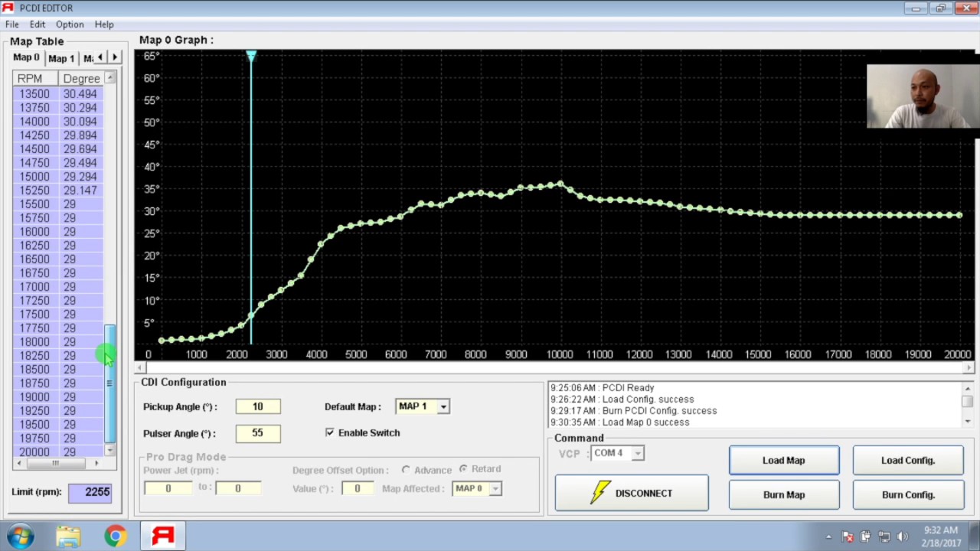Click the Power Jet from-rpm field
980x551 pixels.
click(168, 488)
